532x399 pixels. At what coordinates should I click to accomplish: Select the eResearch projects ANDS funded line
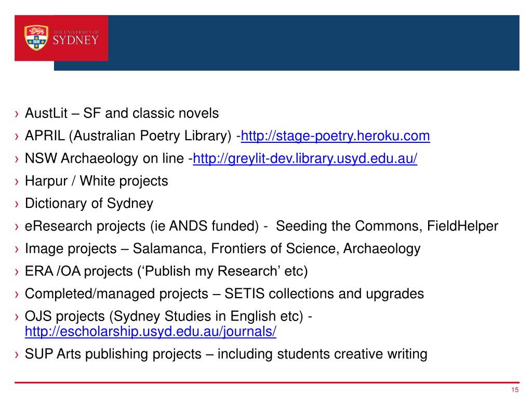(x=262, y=227)
